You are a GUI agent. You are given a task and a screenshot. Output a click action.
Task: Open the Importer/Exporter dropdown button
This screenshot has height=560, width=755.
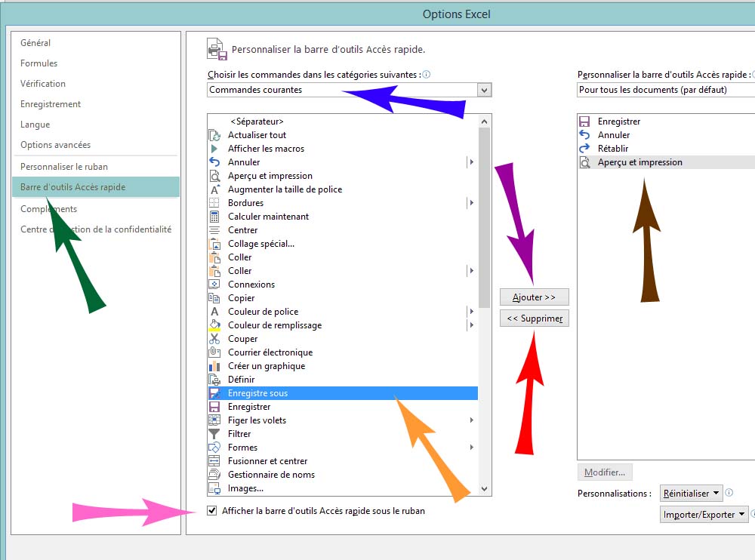coord(704,514)
